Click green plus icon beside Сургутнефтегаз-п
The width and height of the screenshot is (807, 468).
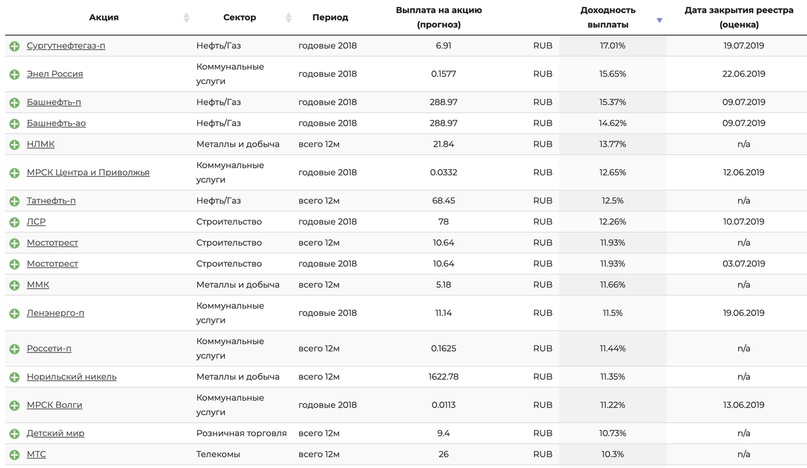[14, 46]
